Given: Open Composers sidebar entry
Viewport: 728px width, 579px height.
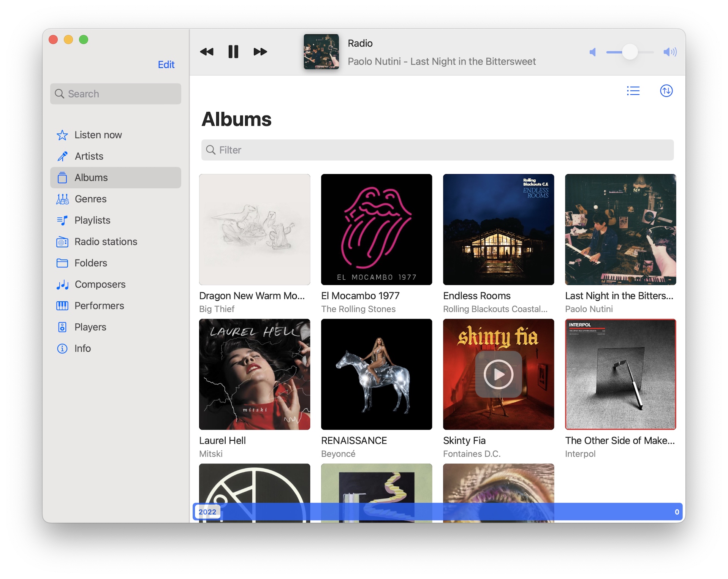Looking at the screenshot, I should (116, 285).
